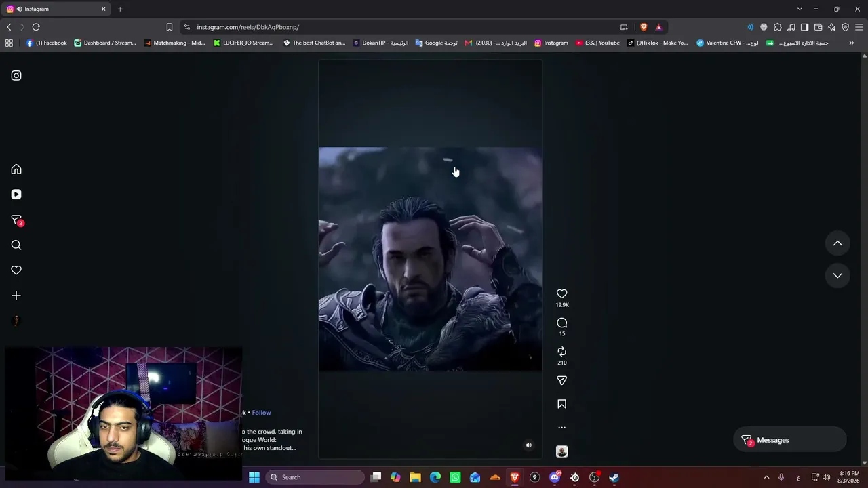Viewport: 868px width, 488px height.
Task: Expand the tab search dropdown chevron
Action: (x=800, y=9)
